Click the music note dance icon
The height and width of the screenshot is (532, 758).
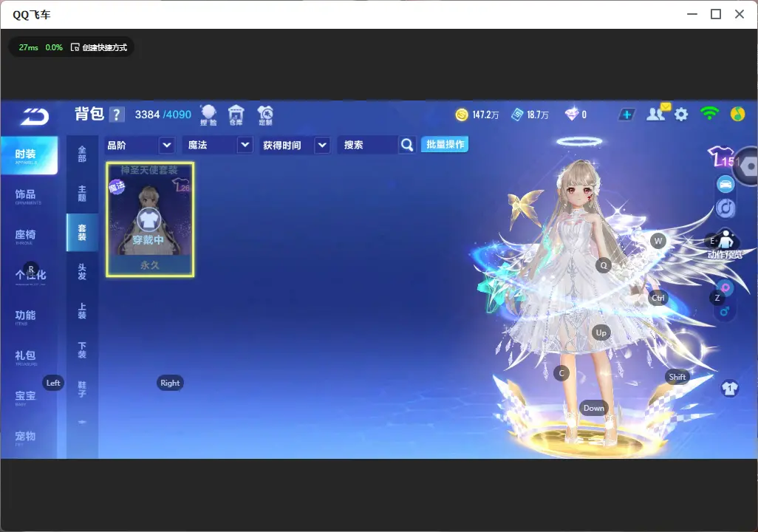725,208
